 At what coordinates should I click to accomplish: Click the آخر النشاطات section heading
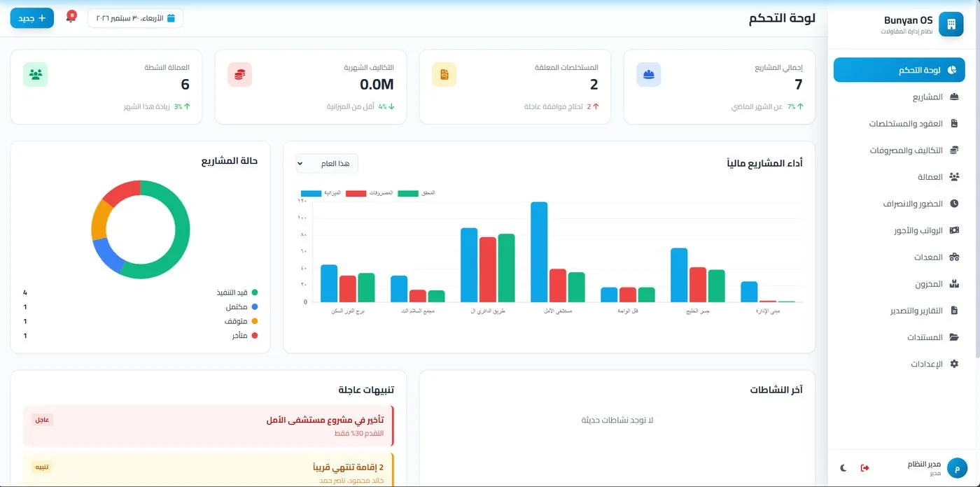(776, 390)
